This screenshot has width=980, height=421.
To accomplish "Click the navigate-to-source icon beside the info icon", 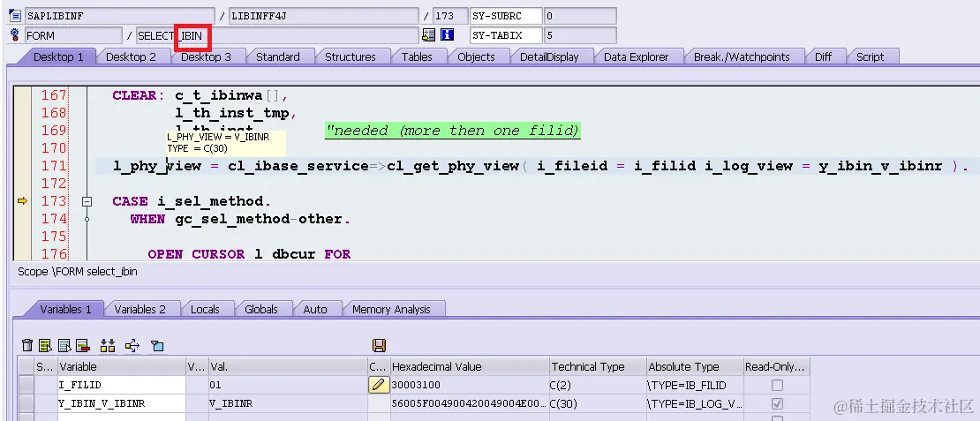I will 429,35.
